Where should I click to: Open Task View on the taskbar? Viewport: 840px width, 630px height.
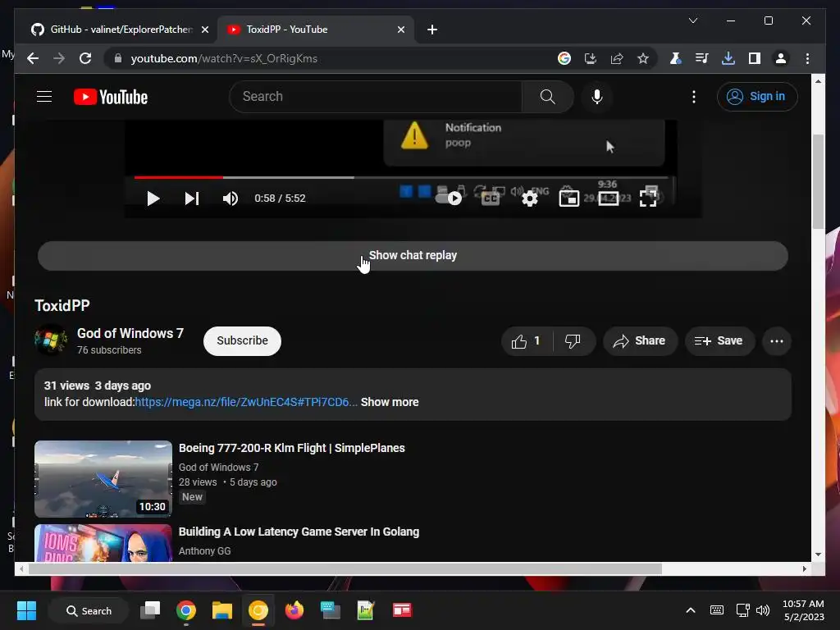tap(150, 610)
